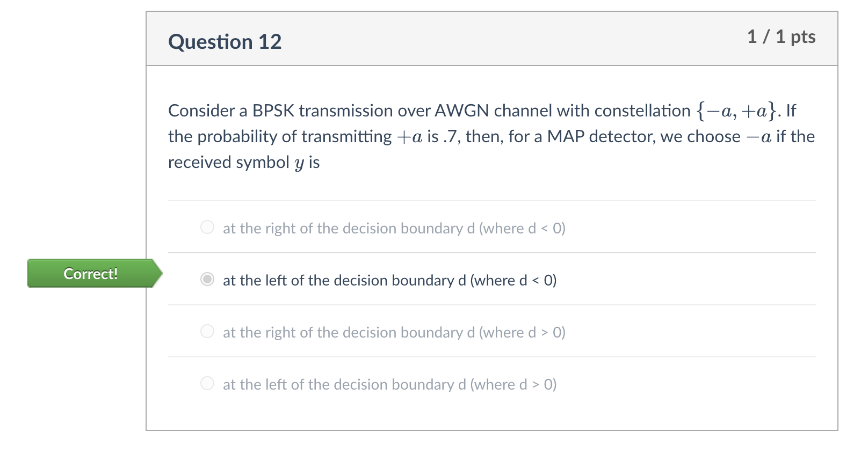Click the green Correct! badge
Screen dimensions: 868x454
coord(90,274)
